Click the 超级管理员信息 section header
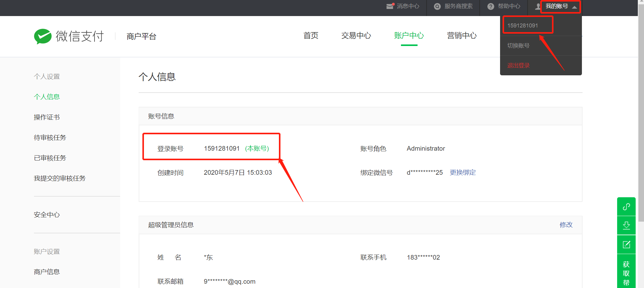The height and width of the screenshot is (288, 644). coord(171,225)
